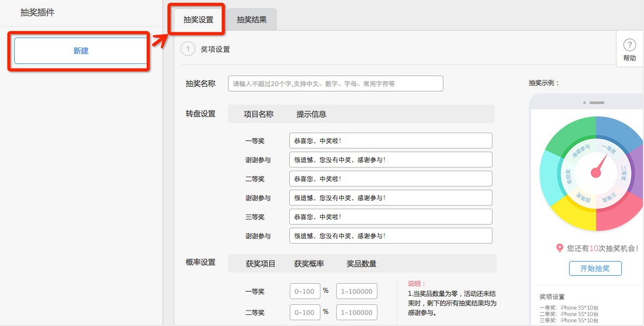Focus the 抽奖名称 input field
The height and width of the screenshot is (326, 644).
(335, 83)
